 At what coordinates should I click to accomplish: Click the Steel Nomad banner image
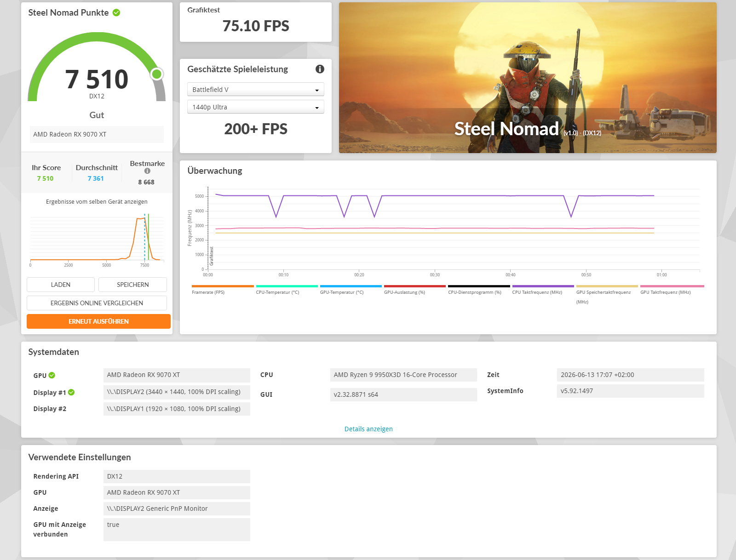528,78
